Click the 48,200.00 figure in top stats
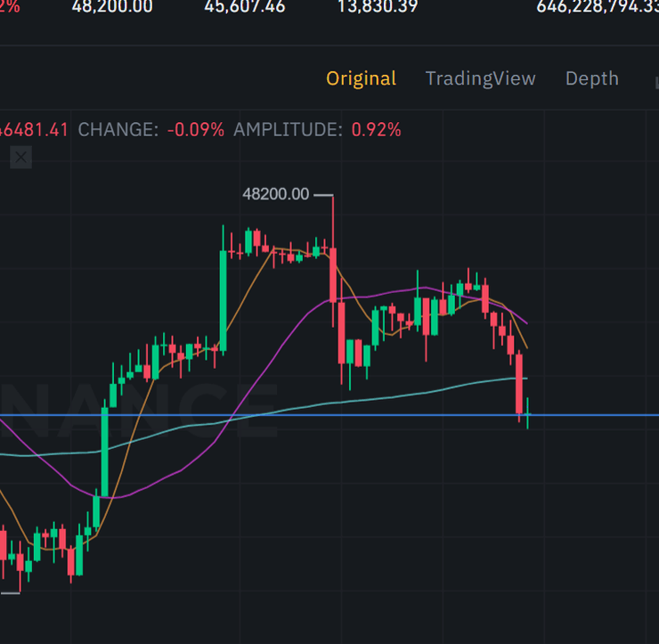The height and width of the screenshot is (644, 659). (111, 7)
